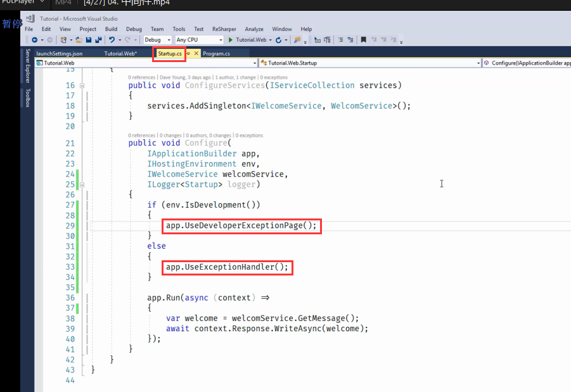
Task: Click the Navigate Backward toolbar arrow
Action: [34, 40]
